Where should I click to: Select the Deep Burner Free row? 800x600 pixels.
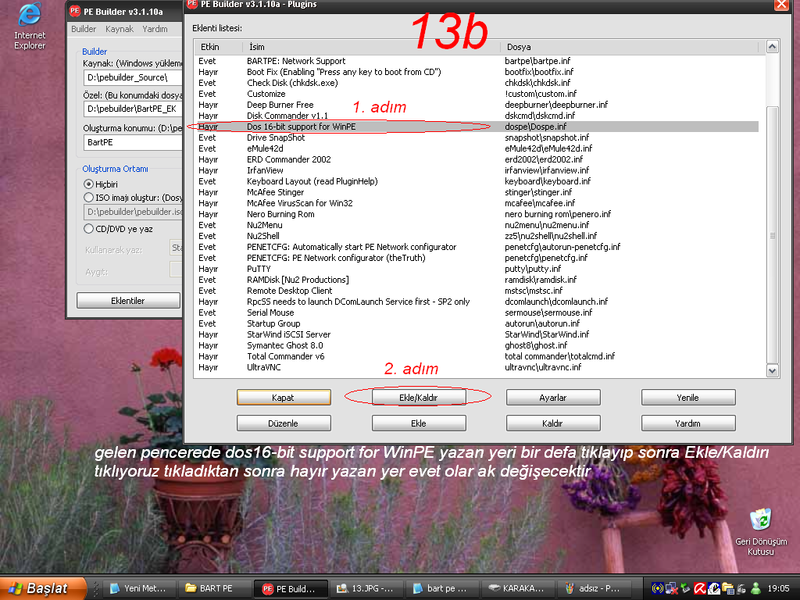click(x=477, y=105)
